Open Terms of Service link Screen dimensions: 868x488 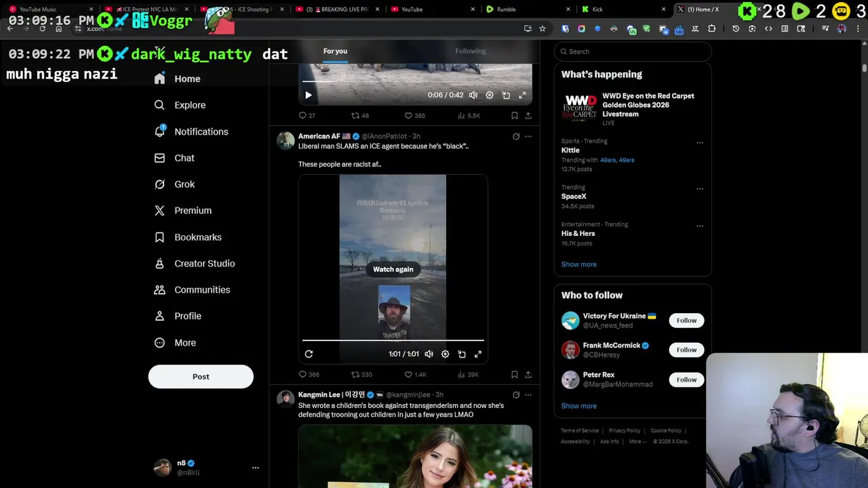[580, 430]
